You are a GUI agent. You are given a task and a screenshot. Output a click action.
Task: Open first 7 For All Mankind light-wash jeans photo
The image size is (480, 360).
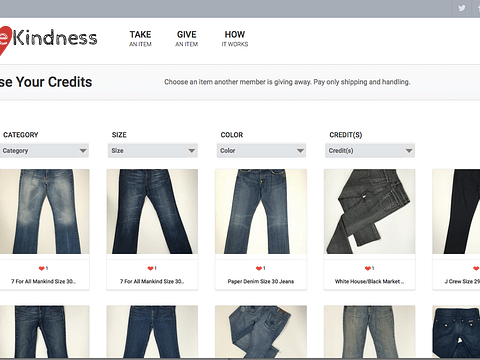click(44, 211)
